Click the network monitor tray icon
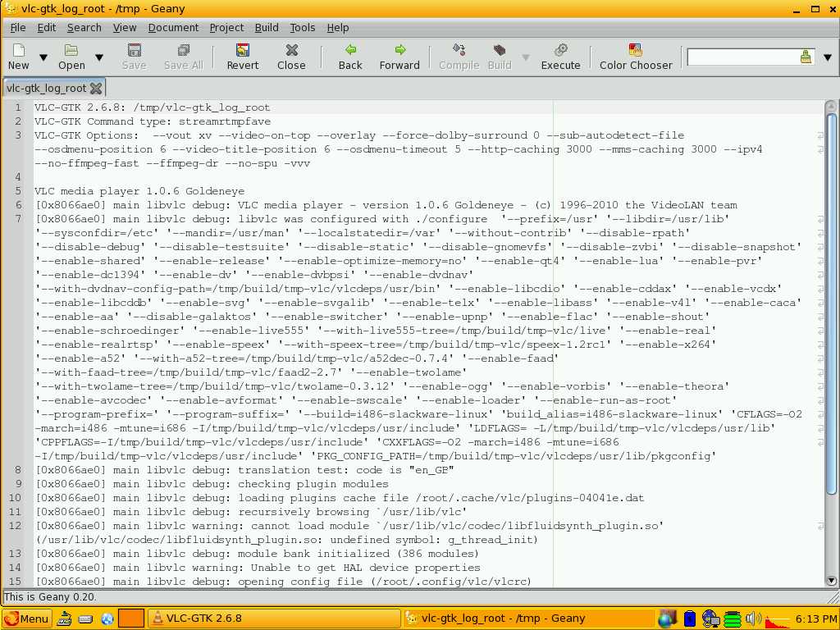The height and width of the screenshot is (630, 840). coord(710,619)
